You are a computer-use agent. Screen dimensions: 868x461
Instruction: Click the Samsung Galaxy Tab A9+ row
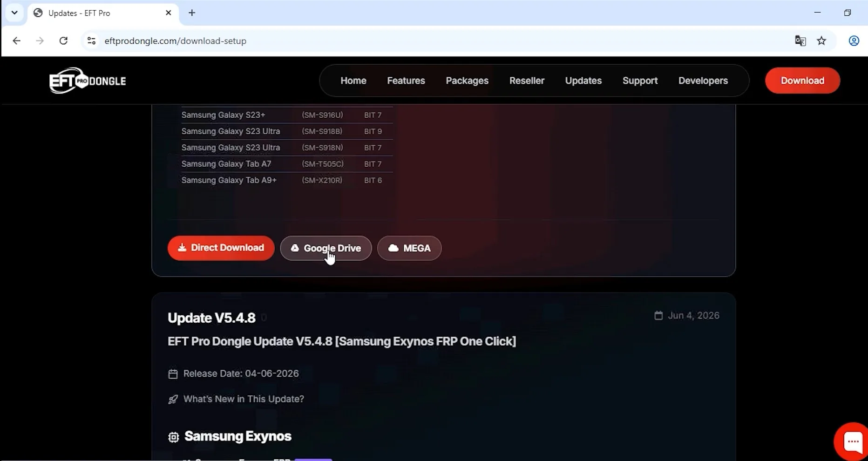[287, 180]
